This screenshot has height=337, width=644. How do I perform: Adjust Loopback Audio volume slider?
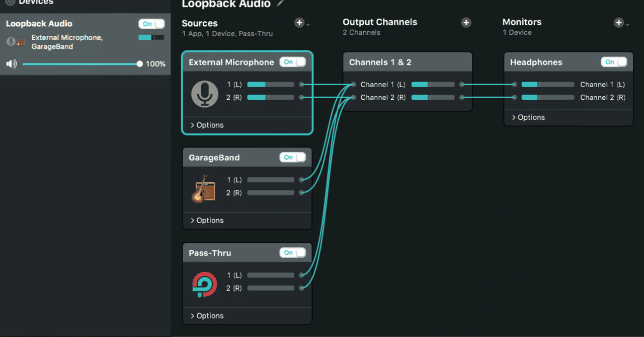point(83,64)
